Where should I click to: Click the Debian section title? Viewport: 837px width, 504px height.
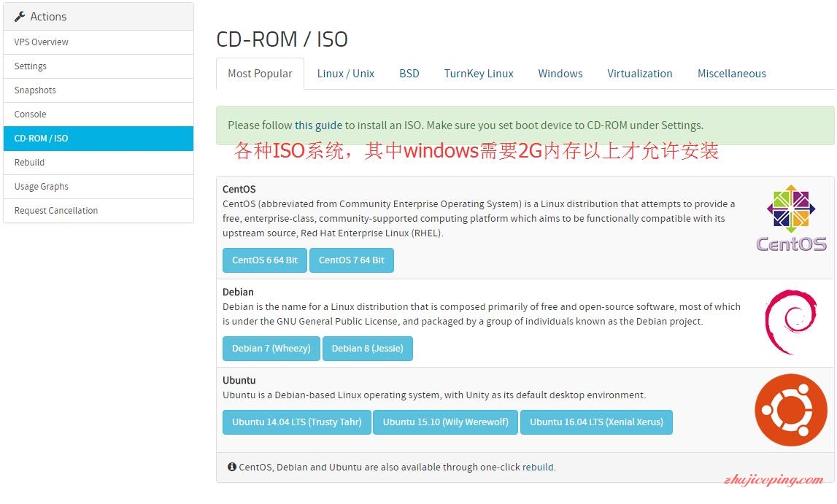(x=238, y=292)
